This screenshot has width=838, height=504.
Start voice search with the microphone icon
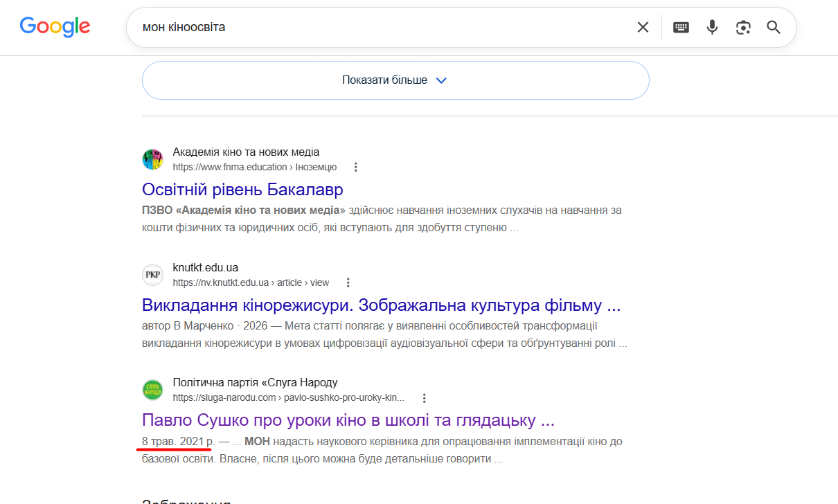click(712, 27)
